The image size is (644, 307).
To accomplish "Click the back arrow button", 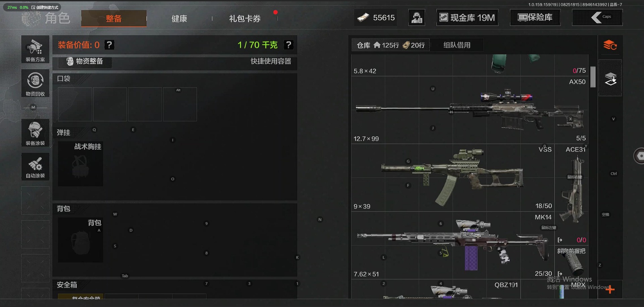I will [x=597, y=18].
